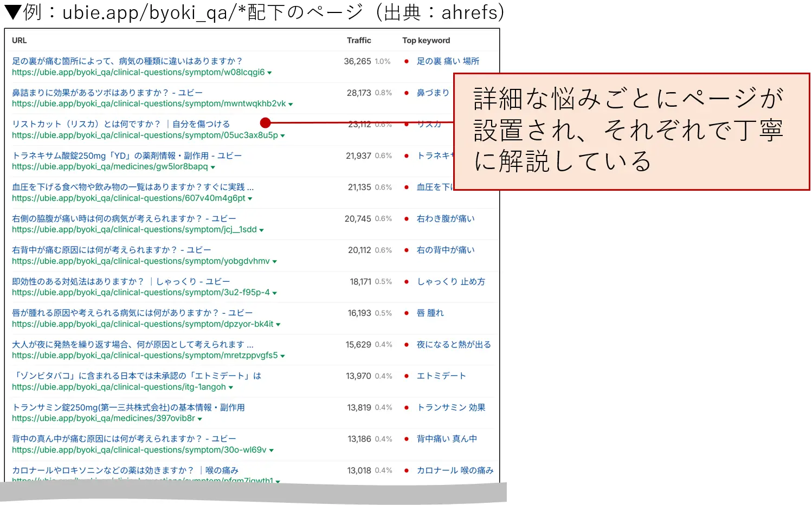
Task: Click the red indicator dot next to "鼻づまり"
Action: click(x=407, y=93)
